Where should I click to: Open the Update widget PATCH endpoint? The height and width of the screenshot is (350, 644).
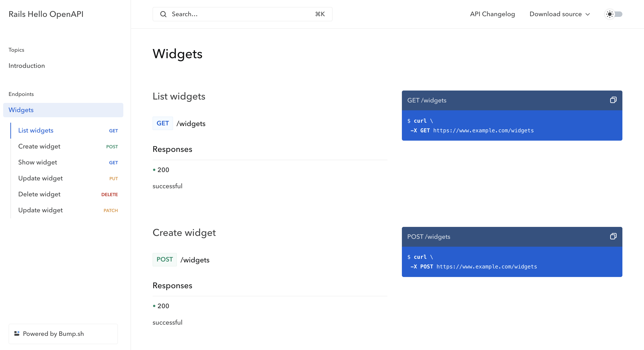coord(40,210)
